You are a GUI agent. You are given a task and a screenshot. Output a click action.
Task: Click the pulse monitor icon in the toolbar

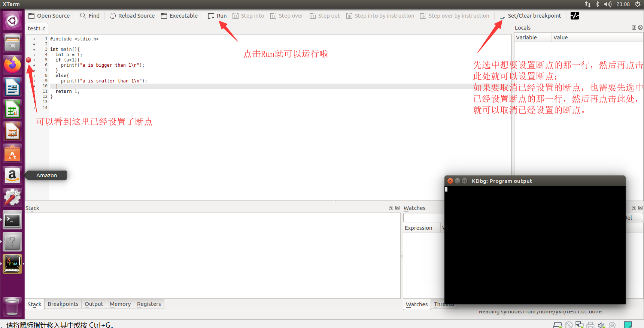[575, 16]
